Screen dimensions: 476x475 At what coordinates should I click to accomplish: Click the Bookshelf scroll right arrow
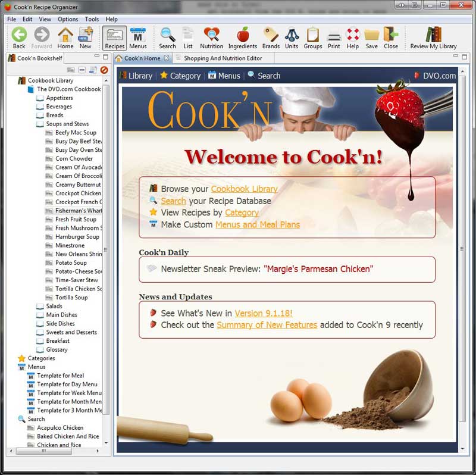[x=98, y=451]
